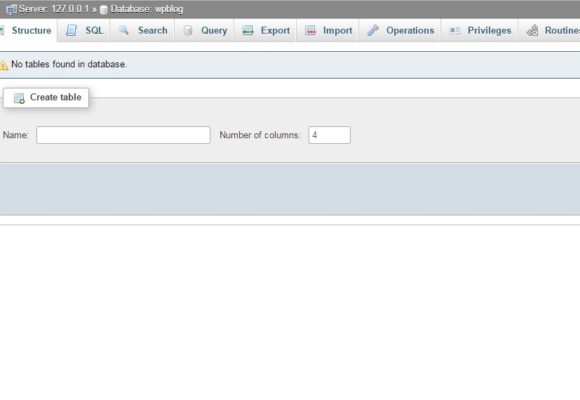
Task: Click the wrench icon for Operations
Action: click(x=373, y=30)
